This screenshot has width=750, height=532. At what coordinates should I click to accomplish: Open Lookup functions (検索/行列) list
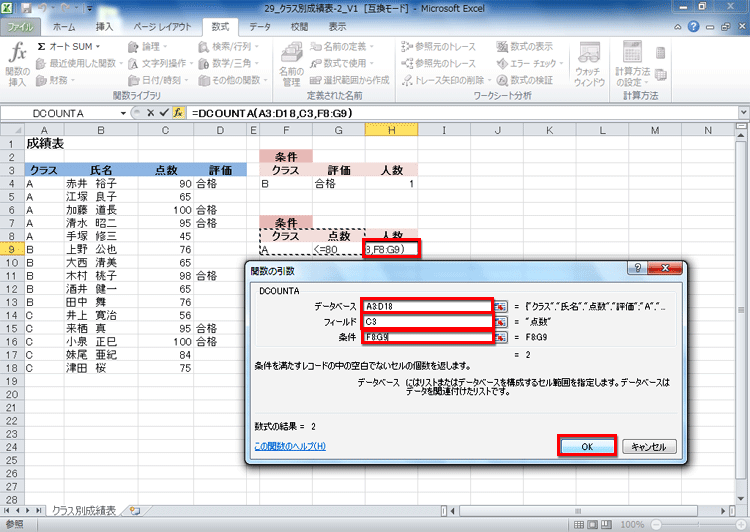pos(229,46)
